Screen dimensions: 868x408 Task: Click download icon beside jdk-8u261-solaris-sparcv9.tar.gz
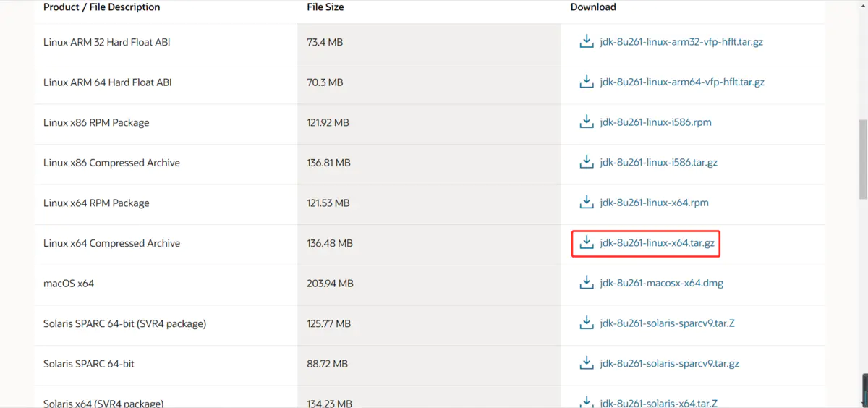tap(587, 363)
